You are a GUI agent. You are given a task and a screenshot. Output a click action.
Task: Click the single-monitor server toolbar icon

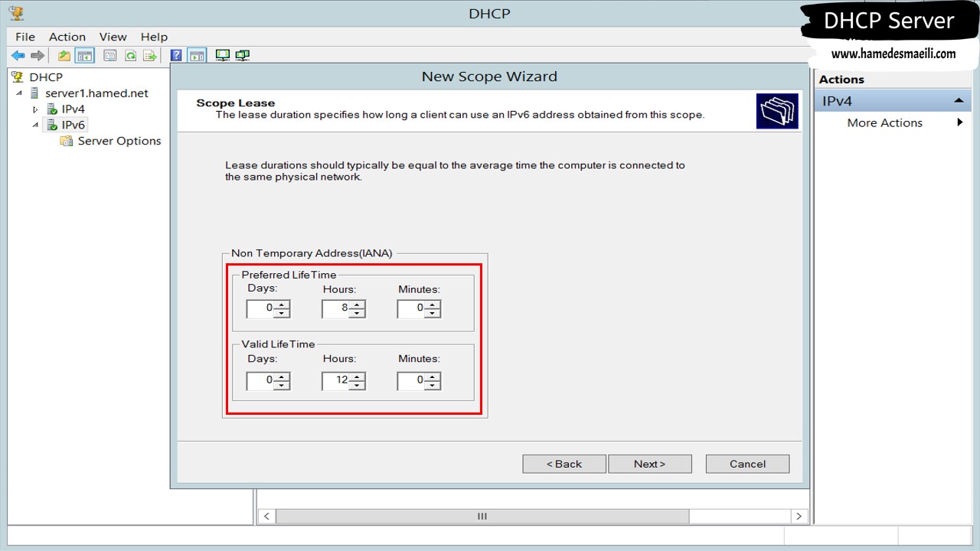[223, 55]
